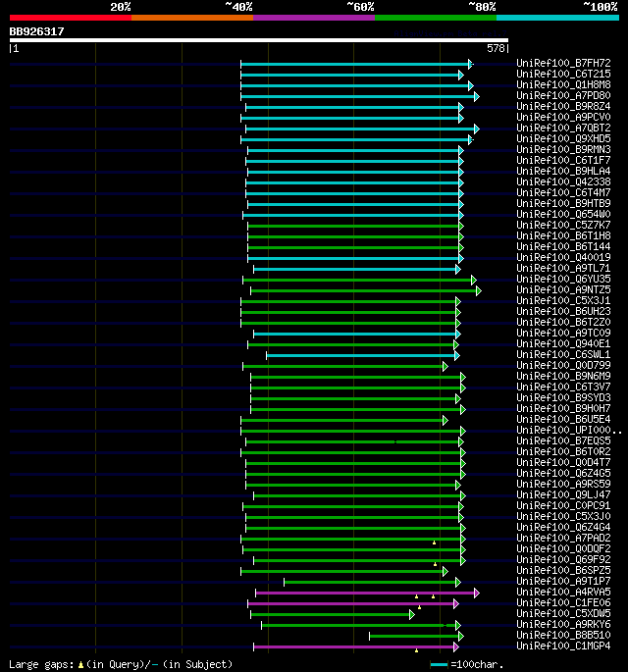This screenshot has width=628, height=672.
Task: Choose the UniRef100_Q9LJ47 entry
Action: (563, 494)
